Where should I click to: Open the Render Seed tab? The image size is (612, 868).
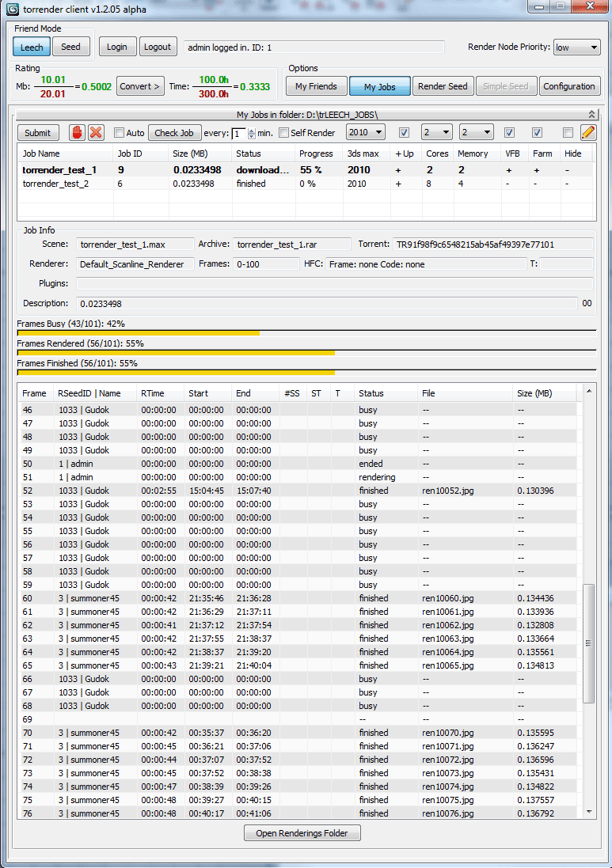coord(443,86)
